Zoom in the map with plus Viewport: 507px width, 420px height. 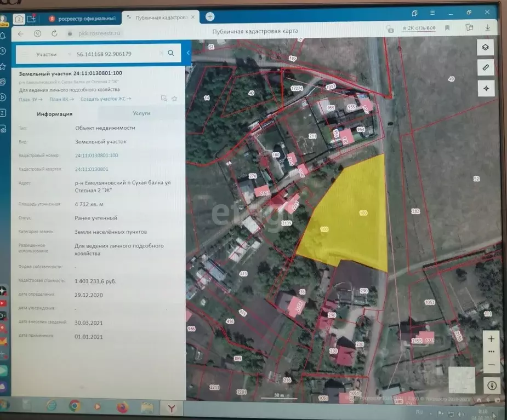(491, 339)
